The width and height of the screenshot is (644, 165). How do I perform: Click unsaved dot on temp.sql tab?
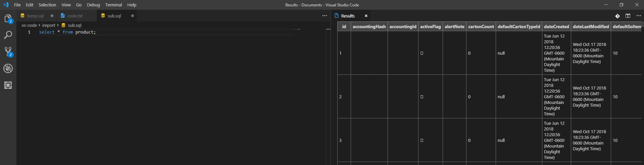coord(52,16)
